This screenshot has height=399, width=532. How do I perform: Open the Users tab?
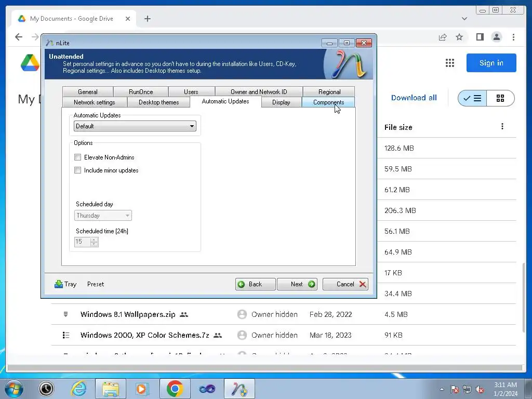point(191,91)
